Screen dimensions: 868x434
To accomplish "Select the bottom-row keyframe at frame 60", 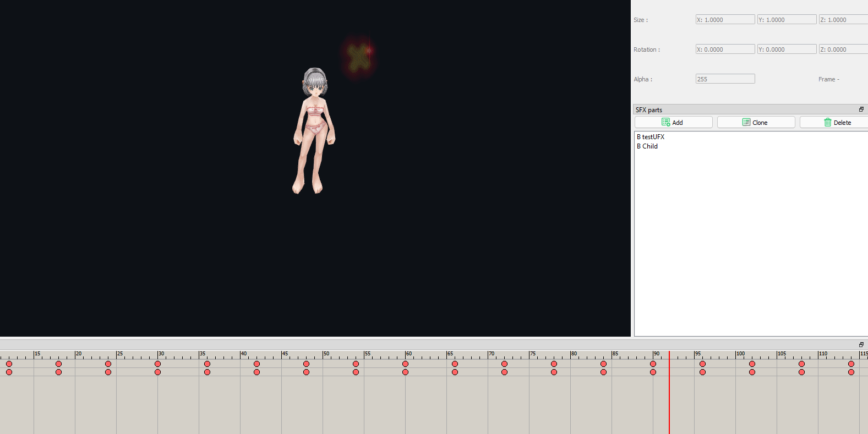I will point(406,372).
